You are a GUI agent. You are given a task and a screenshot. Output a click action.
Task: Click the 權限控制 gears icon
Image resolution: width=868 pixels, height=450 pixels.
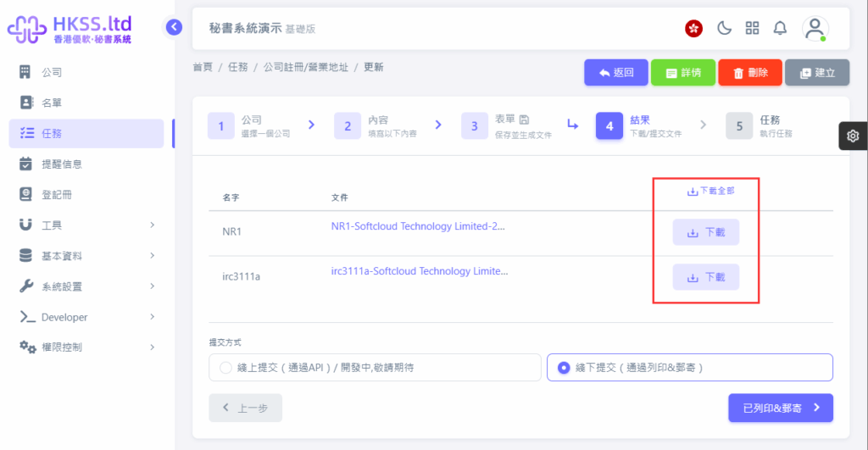[27, 347]
